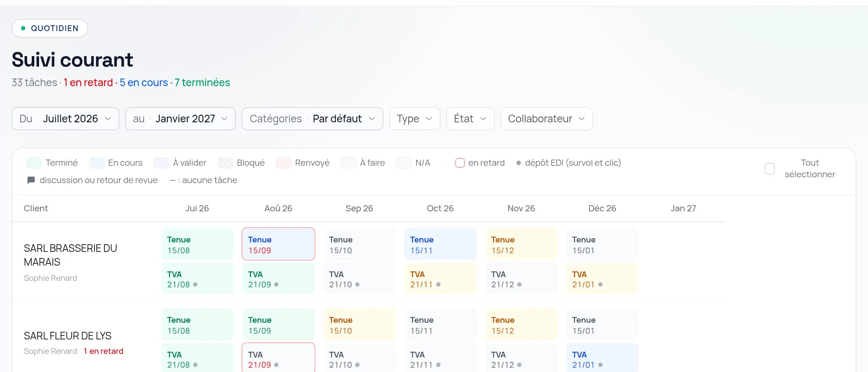This screenshot has width=868, height=372.
Task: Click the Terminé green legend swatch
Action: (x=34, y=163)
